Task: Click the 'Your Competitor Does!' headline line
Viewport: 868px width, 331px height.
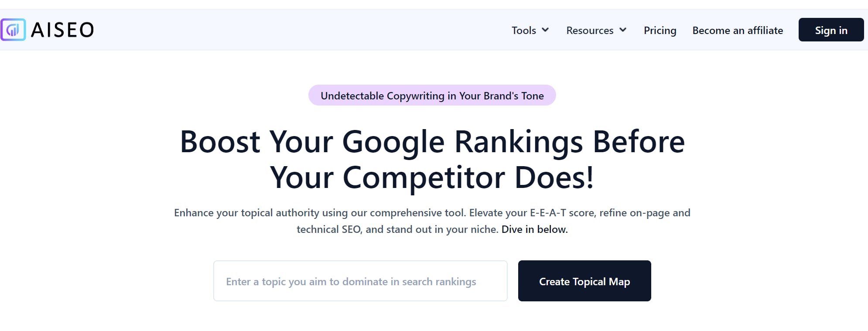Action: click(432, 177)
